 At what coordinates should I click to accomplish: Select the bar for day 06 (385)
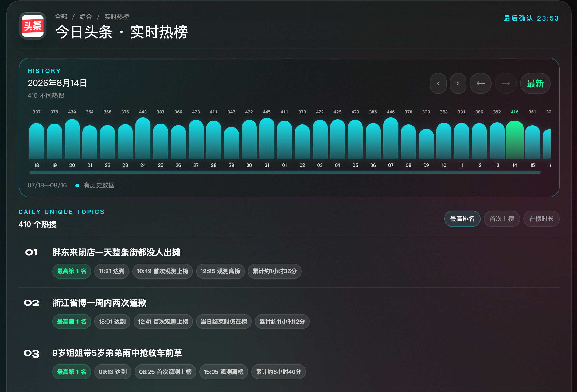(x=373, y=141)
